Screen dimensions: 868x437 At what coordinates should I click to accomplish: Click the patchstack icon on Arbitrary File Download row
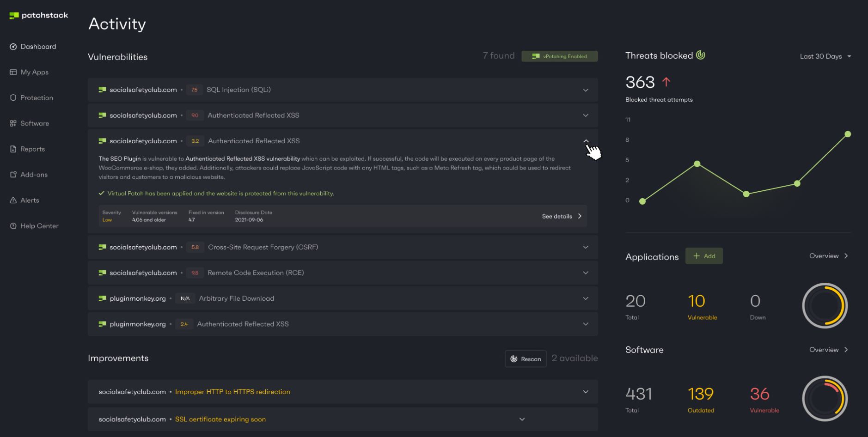(102, 298)
